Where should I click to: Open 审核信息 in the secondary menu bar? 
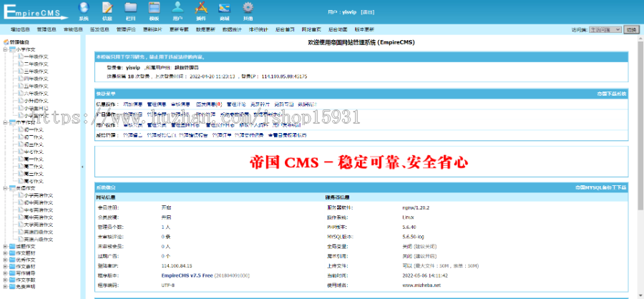click(x=73, y=29)
